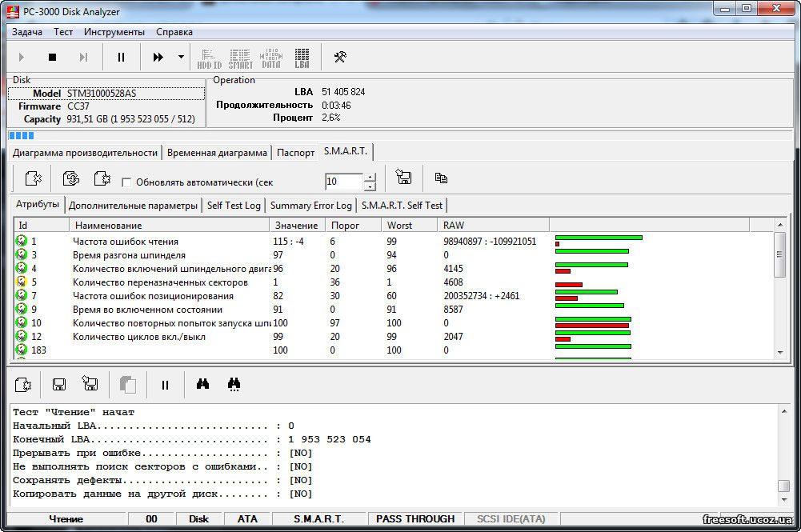Pause the test from the main toolbar

121,57
